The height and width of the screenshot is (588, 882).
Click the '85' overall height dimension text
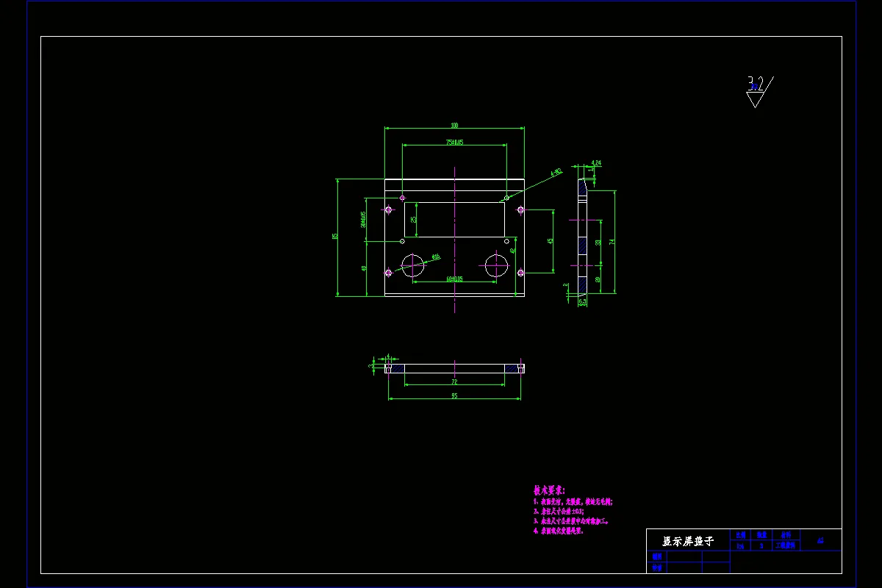(x=334, y=236)
